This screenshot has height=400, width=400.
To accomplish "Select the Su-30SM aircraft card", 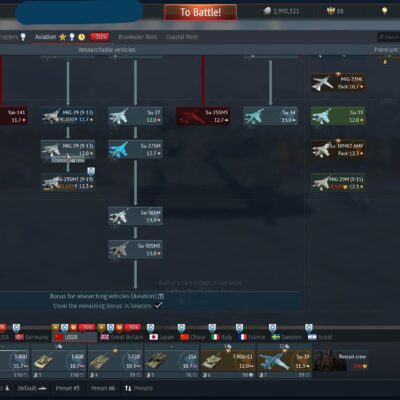I will click(135, 216).
